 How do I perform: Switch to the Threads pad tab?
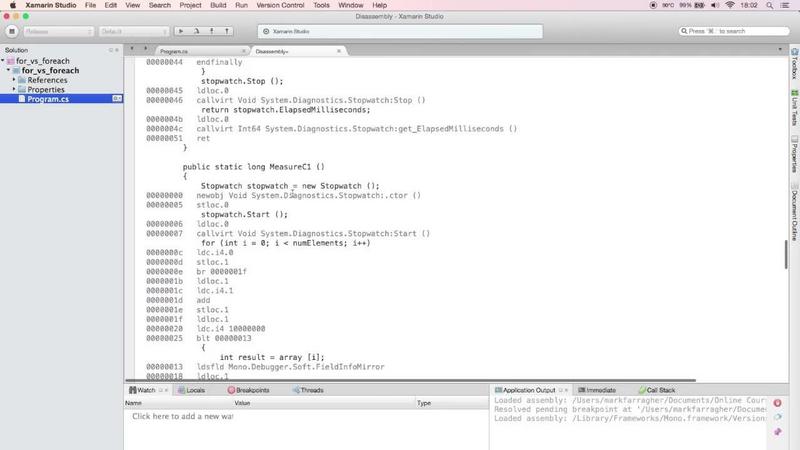tap(308, 390)
